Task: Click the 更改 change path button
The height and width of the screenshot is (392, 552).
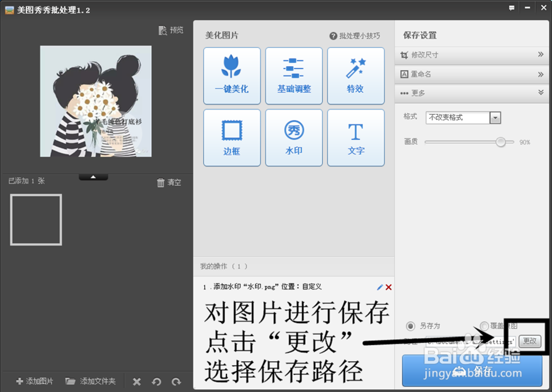Action: click(x=529, y=341)
